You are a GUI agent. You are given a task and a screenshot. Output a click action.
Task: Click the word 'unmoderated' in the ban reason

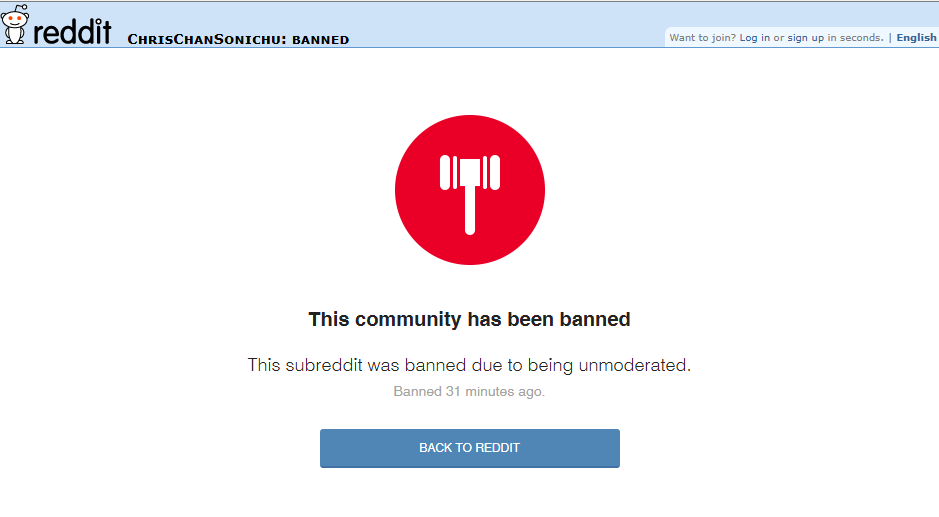(x=634, y=365)
